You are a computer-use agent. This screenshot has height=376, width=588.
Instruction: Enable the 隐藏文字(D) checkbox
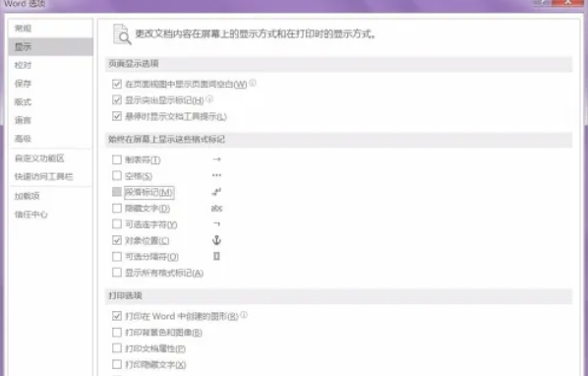(117, 209)
